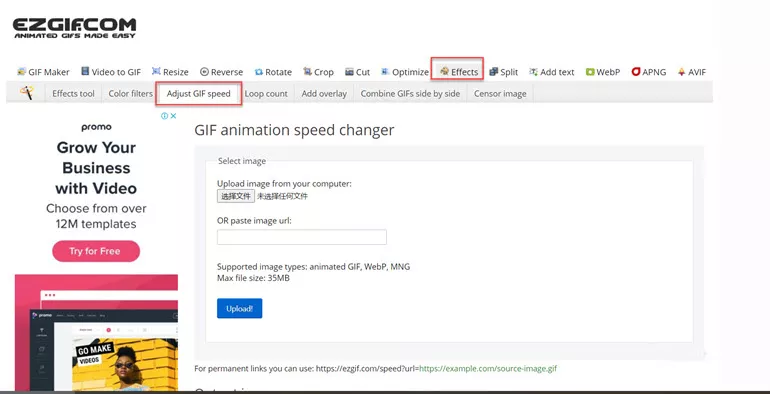Click Try for Free ad button
Image resolution: width=770 pixels, height=394 pixels.
point(96,251)
